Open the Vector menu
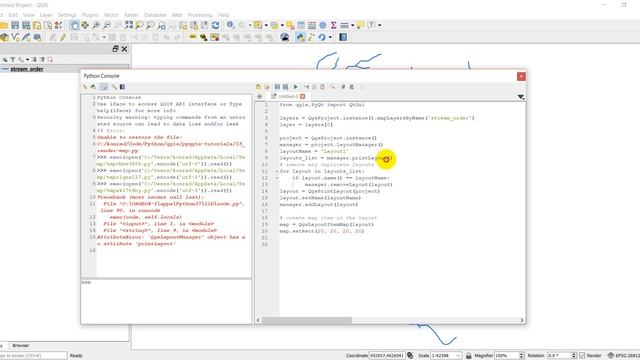The width and height of the screenshot is (640, 360). click(x=111, y=15)
